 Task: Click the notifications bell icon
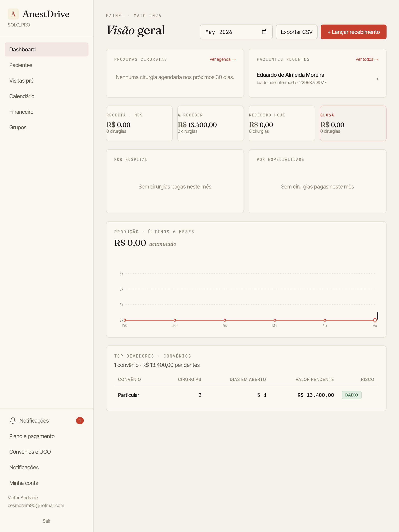click(13, 420)
